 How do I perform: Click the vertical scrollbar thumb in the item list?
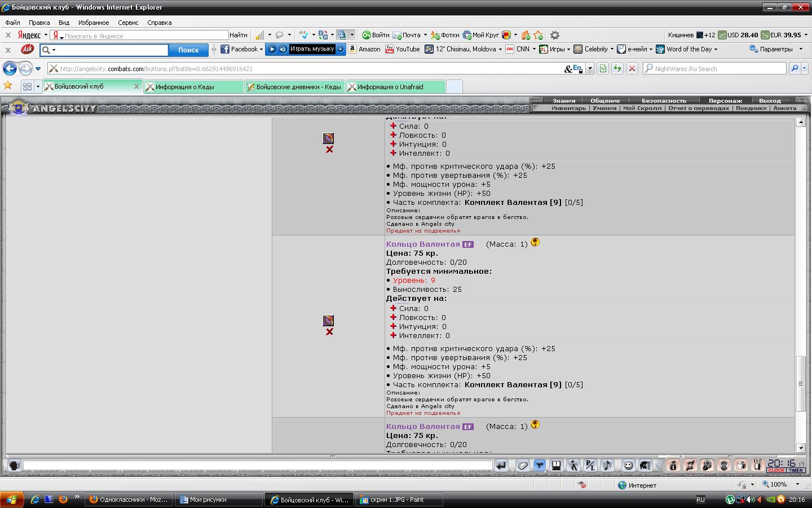(801, 384)
